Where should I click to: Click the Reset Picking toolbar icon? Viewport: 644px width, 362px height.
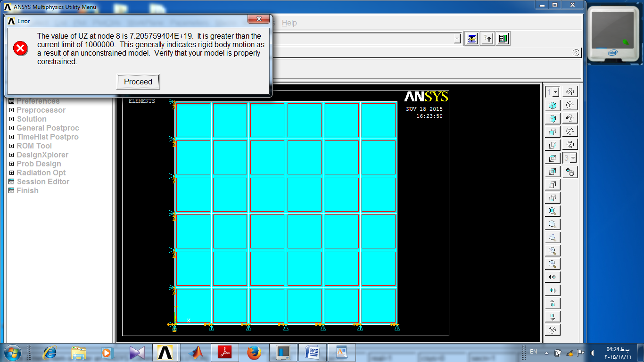(x=487, y=39)
